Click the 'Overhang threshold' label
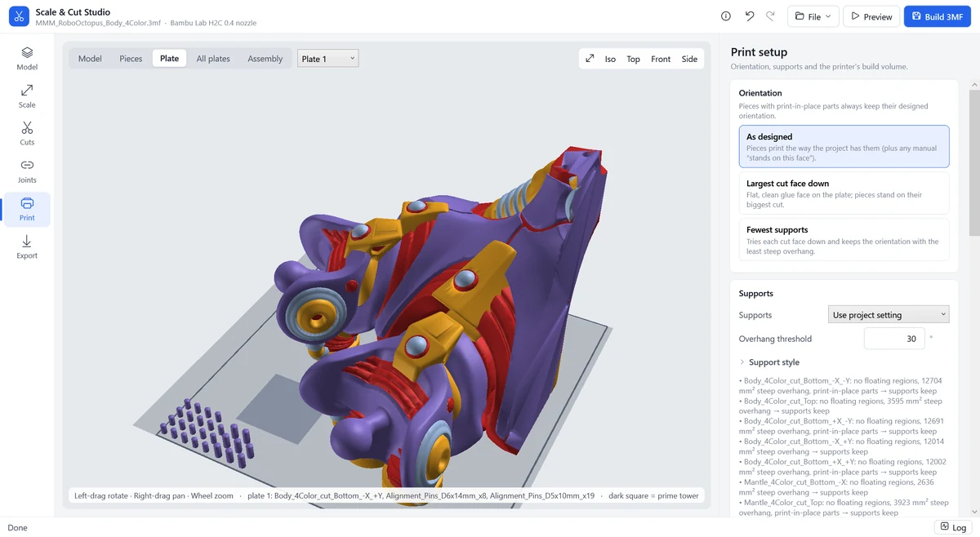Image resolution: width=980 pixels, height=537 pixels. click(x=775, y=339)
